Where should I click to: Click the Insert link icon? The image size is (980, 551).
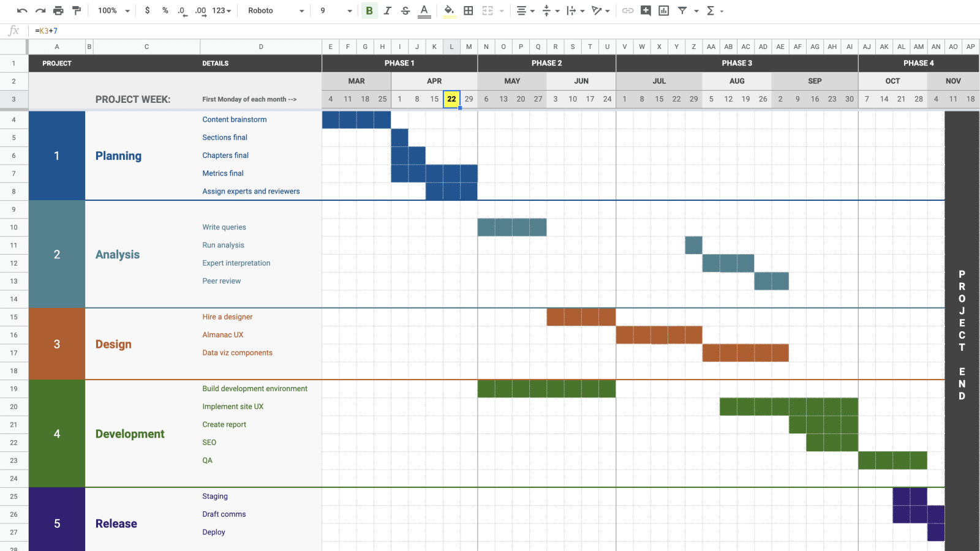628,10
